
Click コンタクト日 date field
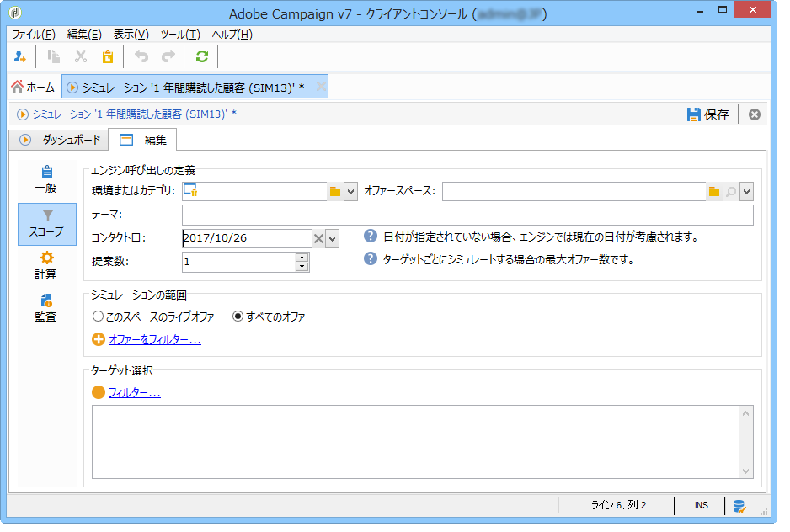click(247, 239)
